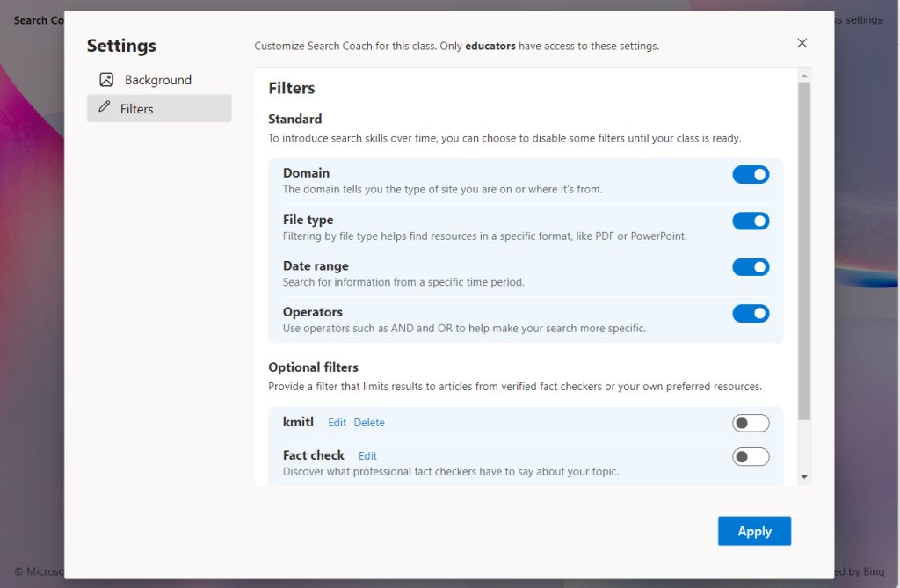Close the Settings dialog with the X

click(x=802, y=42)
